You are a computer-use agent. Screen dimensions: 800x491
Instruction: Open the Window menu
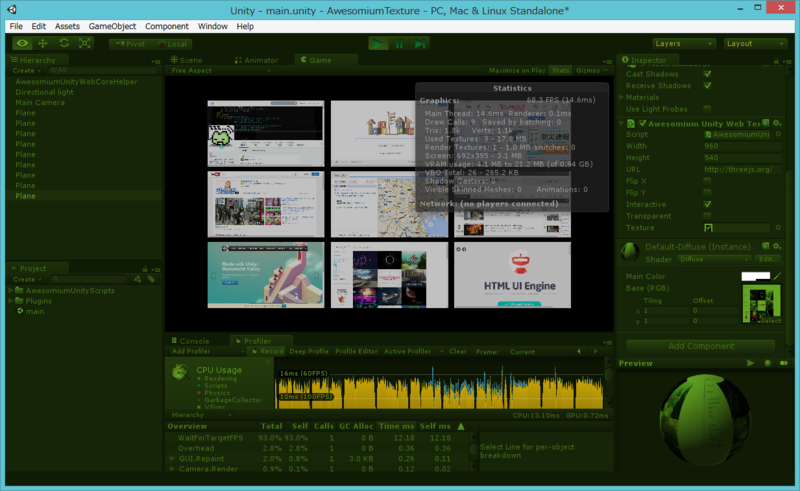click(x=212, y=26)
